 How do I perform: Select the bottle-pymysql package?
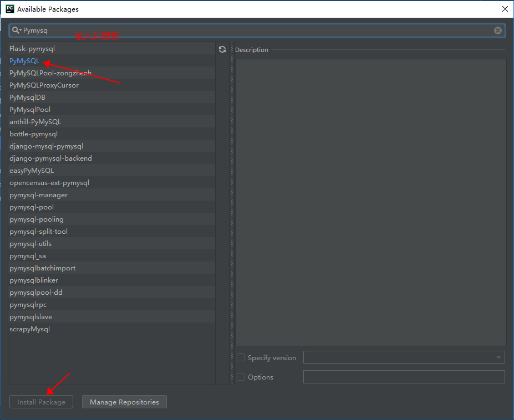(112, 134)
